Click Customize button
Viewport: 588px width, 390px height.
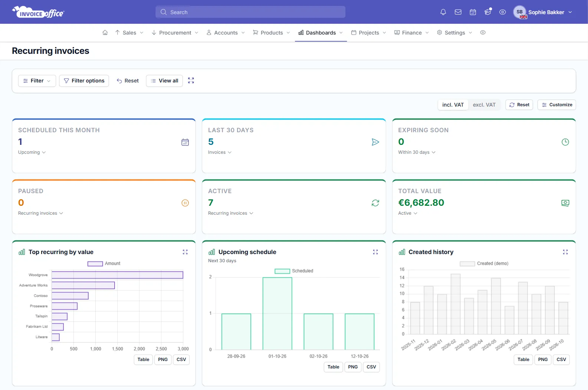[x=556, y=105]
